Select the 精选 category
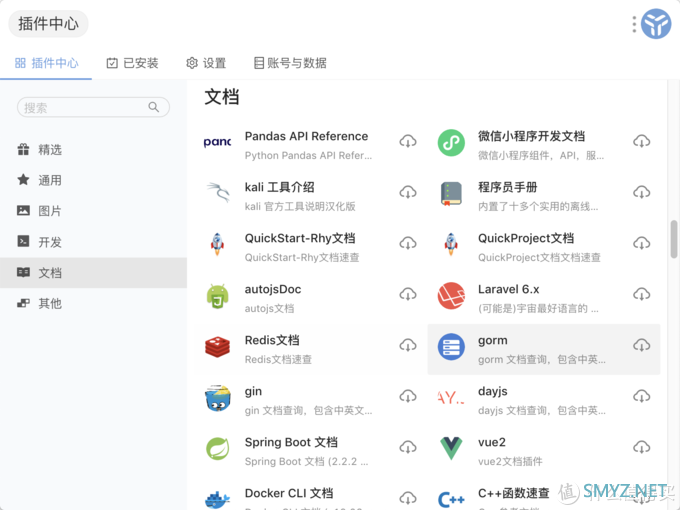 93,150
